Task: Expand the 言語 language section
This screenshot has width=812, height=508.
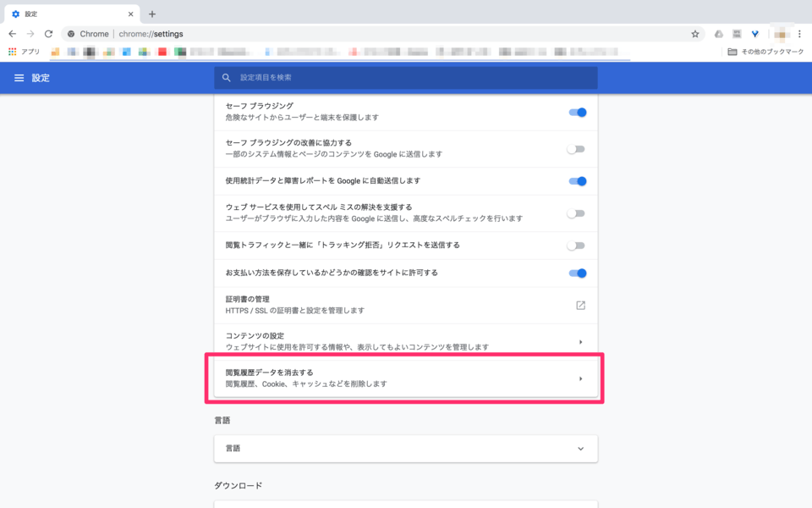Action: 580,449
